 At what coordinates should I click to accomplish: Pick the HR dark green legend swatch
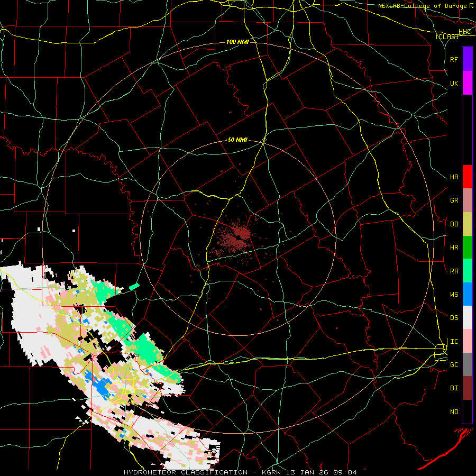467,248
